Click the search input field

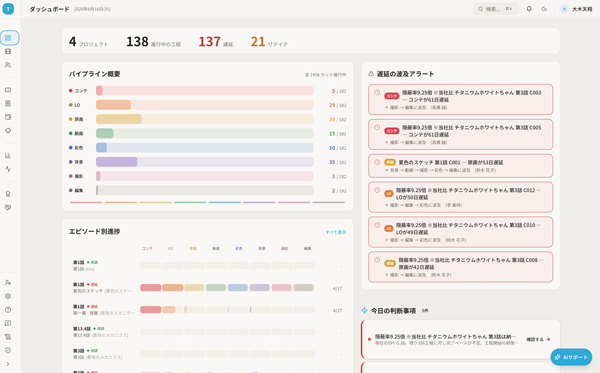(x=496, y=9)
